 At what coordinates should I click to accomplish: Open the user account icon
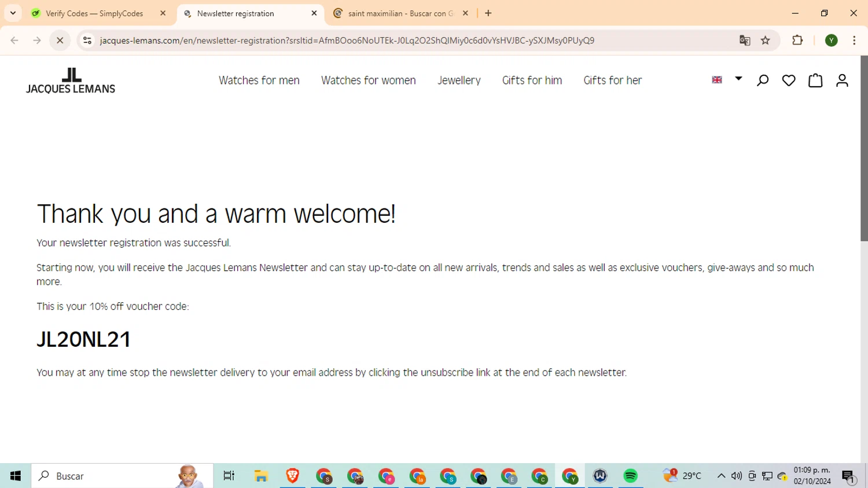842,80
